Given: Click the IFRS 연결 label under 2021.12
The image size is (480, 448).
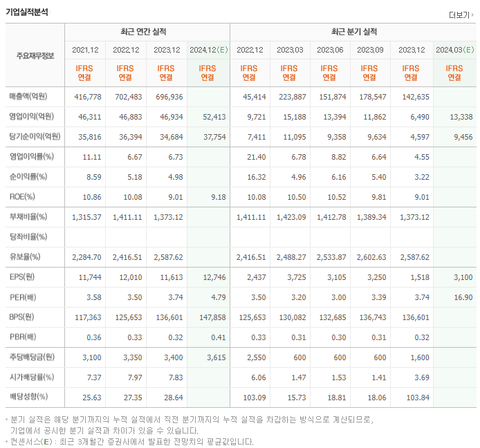Looking at the screenshot, I should pyautogui.click(x=84, y=73).
